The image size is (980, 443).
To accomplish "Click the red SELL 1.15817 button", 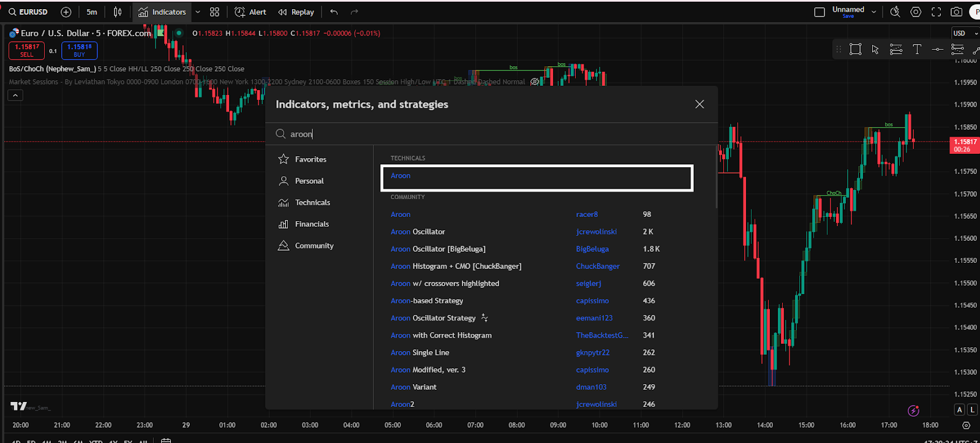I will pos(26,50).
